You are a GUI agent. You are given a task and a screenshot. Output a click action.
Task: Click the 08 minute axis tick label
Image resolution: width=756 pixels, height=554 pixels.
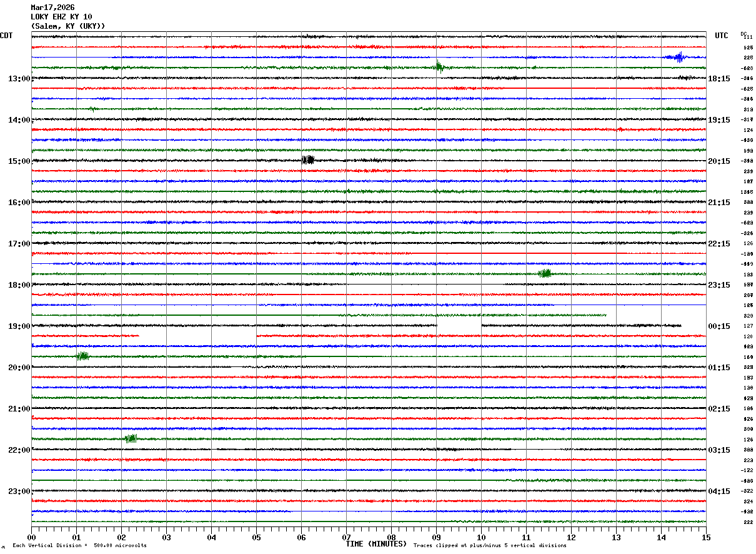[391, 537]
